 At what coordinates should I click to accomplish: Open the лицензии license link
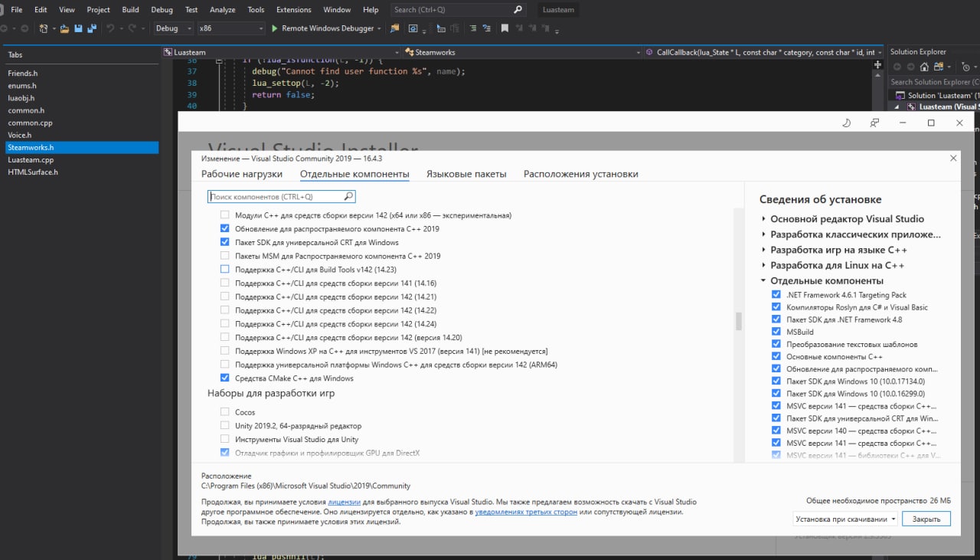point(344,503)
